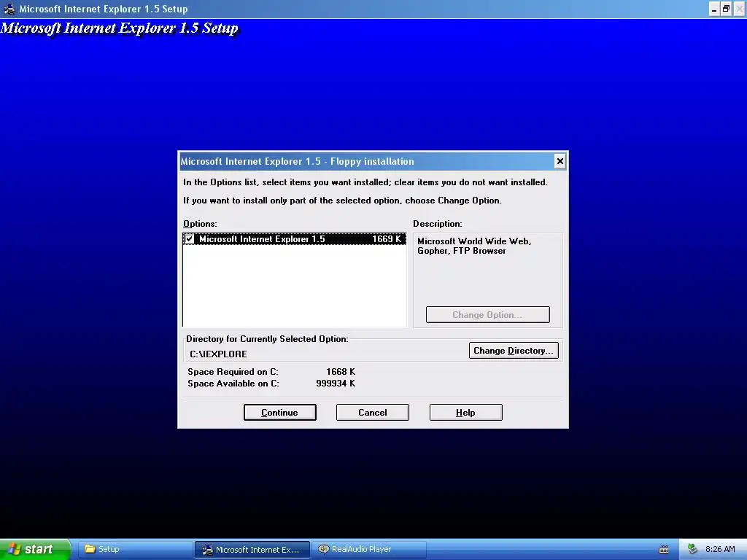This screenshot has height=560, width=747.
Task: Click the Space Required value 1668 K
Action: pos(341,371)
